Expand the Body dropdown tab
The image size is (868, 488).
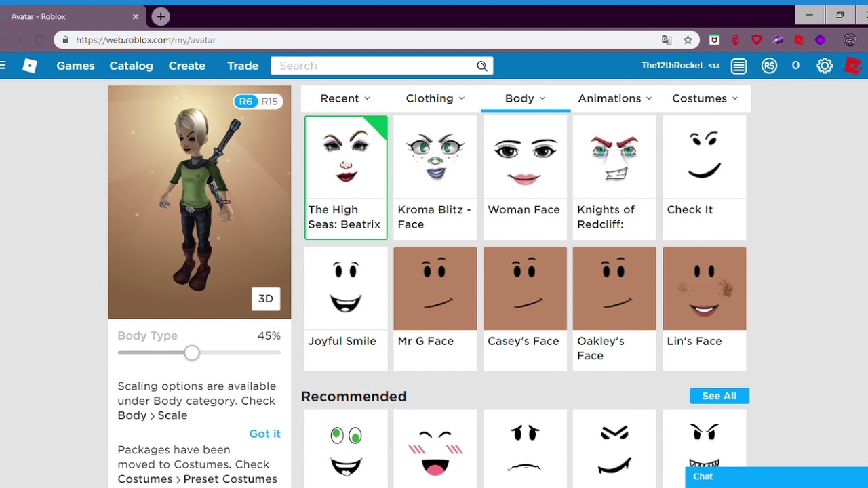tap(526, 98)
